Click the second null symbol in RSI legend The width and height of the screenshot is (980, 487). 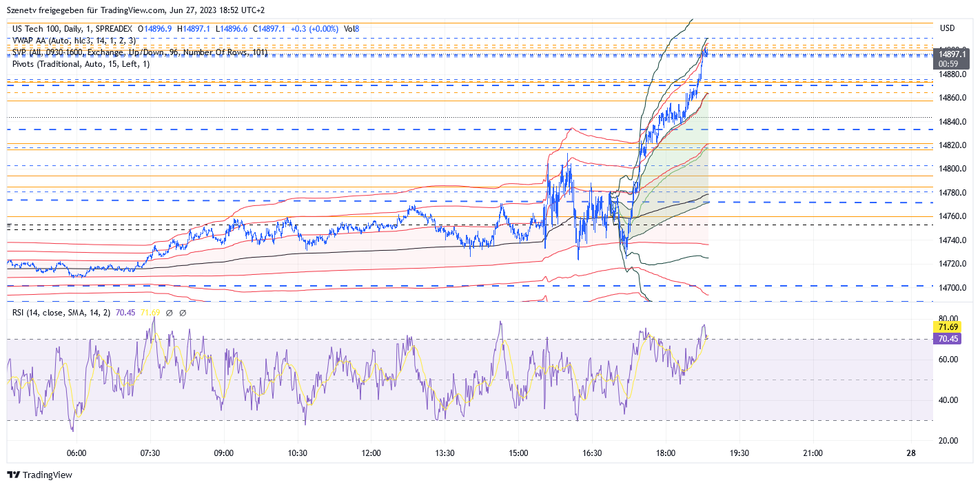(x=183, y=314)
